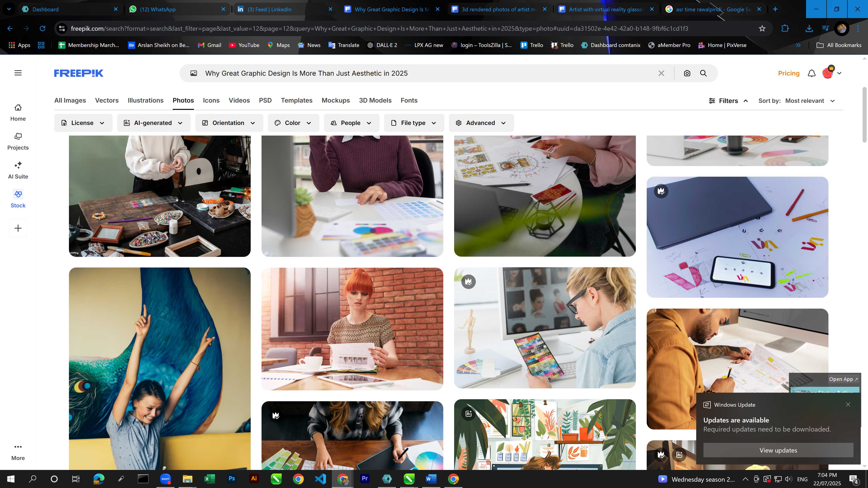
Task: Reload the page
Action: click(42, 29)
